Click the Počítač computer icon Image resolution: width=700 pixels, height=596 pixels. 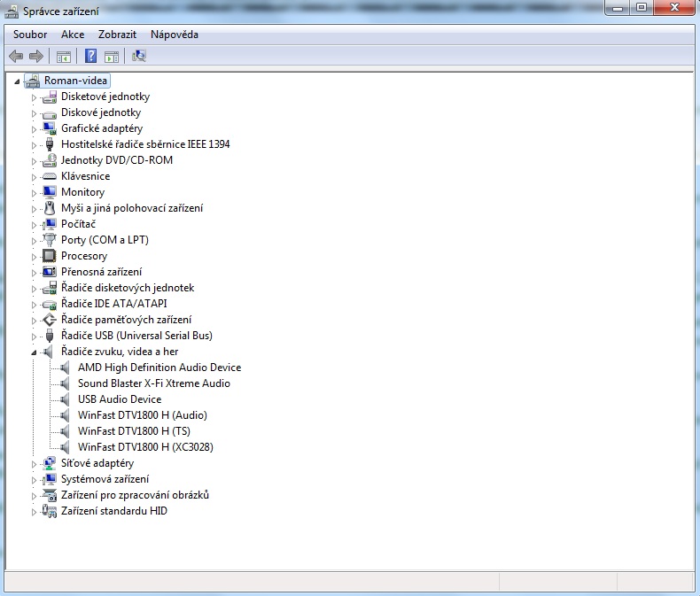pyautogui.click(x=50, y=224)
